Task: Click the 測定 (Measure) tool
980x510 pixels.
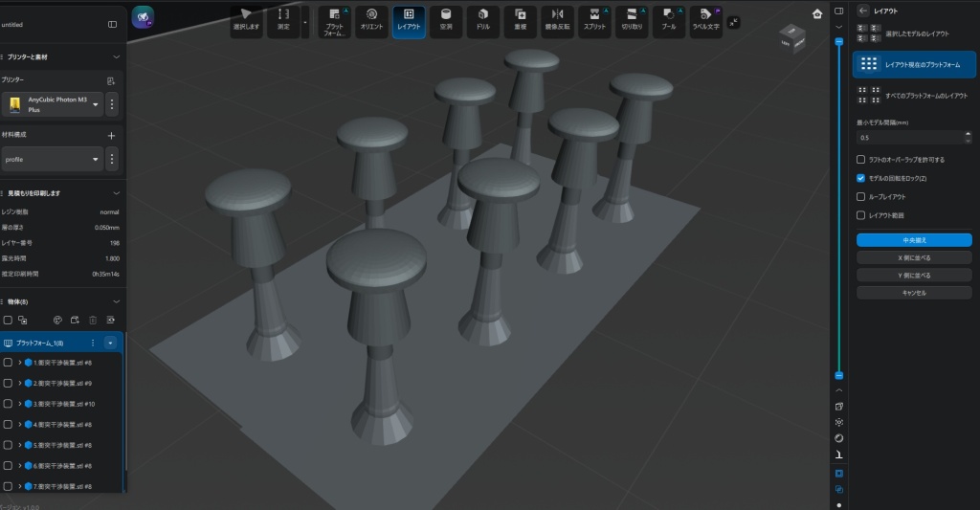Action: click(x=282, y=20)
